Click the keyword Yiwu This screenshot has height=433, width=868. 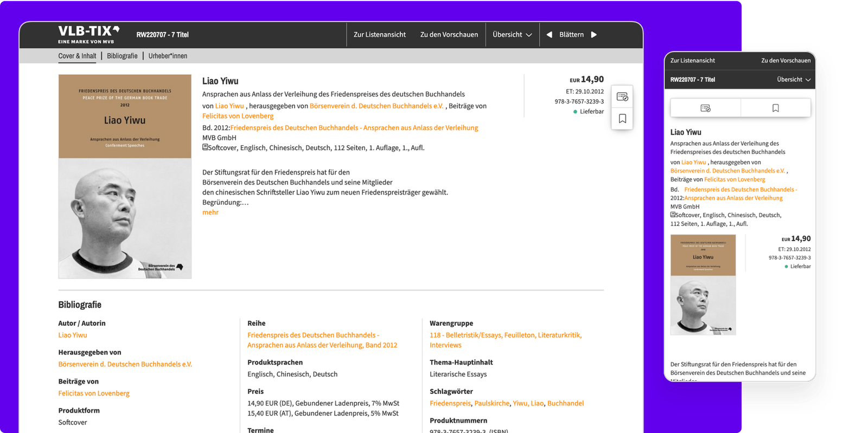click(520, 403)
